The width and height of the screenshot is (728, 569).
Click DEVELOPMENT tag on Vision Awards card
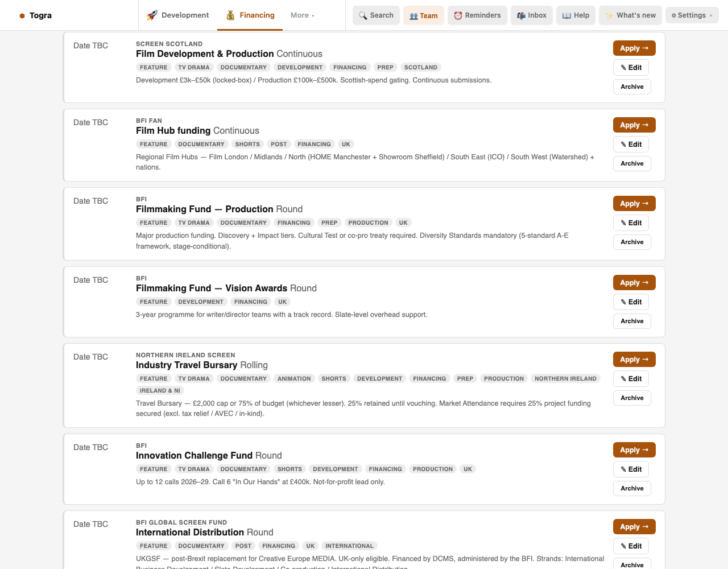click(x=201, y=302)
